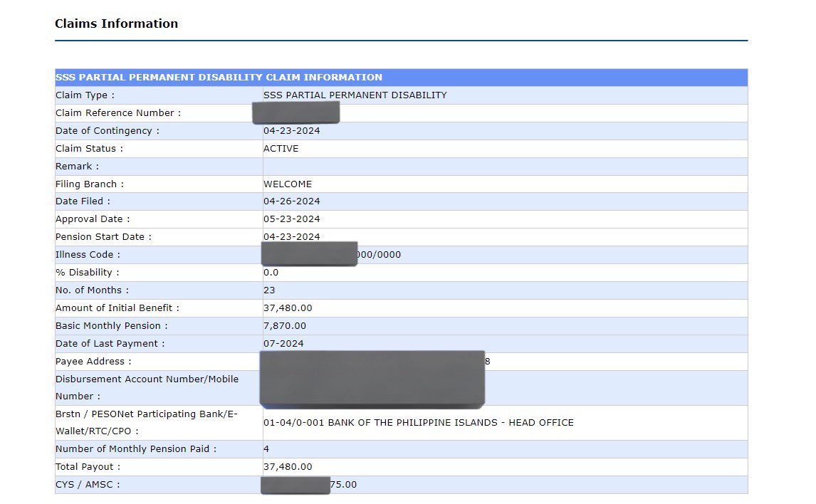This screenshot has width=816, height=504.
Task: Click the 'Disbursement Account Number/Mobile Number :' label
Action: point(147,387)
